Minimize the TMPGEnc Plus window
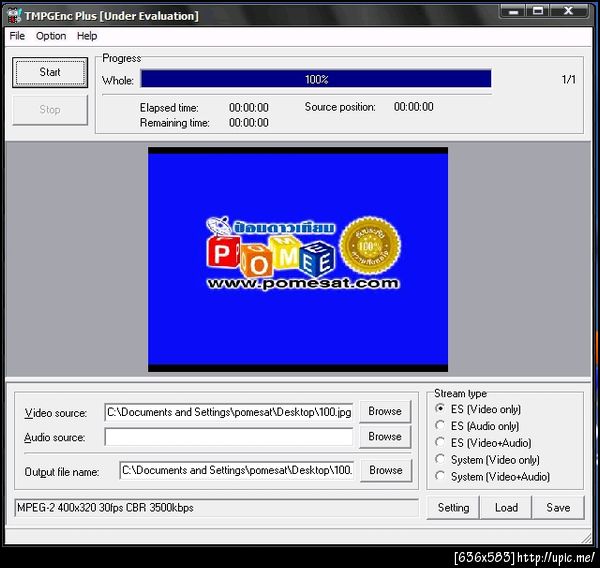The height and width of the screenshot is (568, 600). (x=513, y=11)
